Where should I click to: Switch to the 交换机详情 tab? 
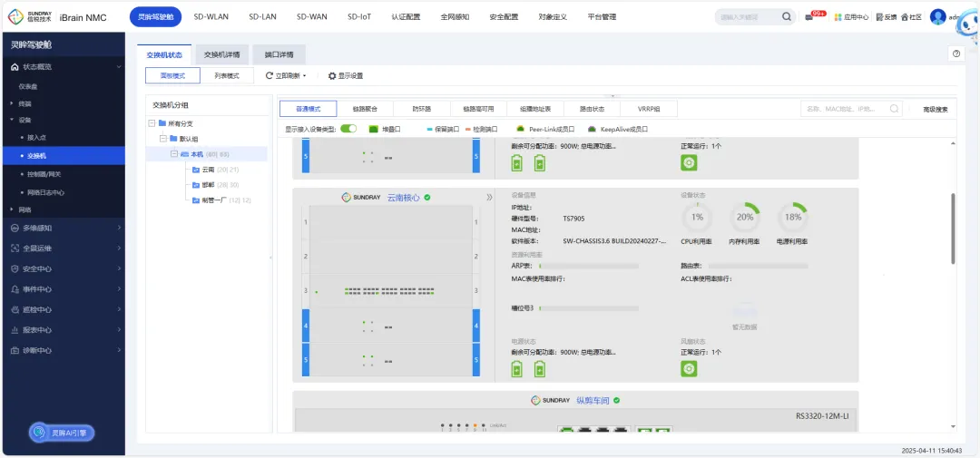[x=220, y=55]
